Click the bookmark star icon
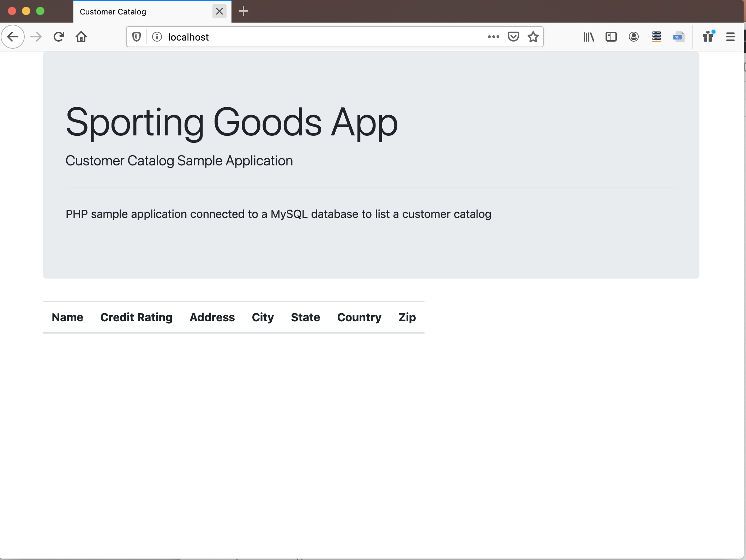 coord(533,37)
